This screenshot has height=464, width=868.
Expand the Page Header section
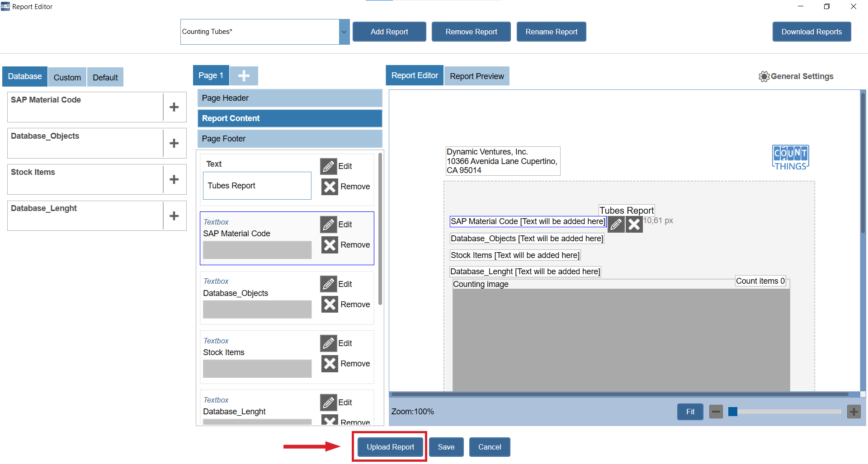(289, 98)
